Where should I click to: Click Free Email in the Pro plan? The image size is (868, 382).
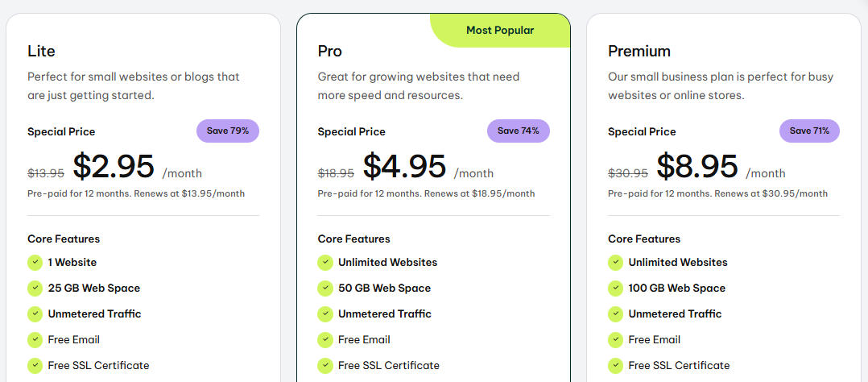pyautogui.click(x=364, y=340)
